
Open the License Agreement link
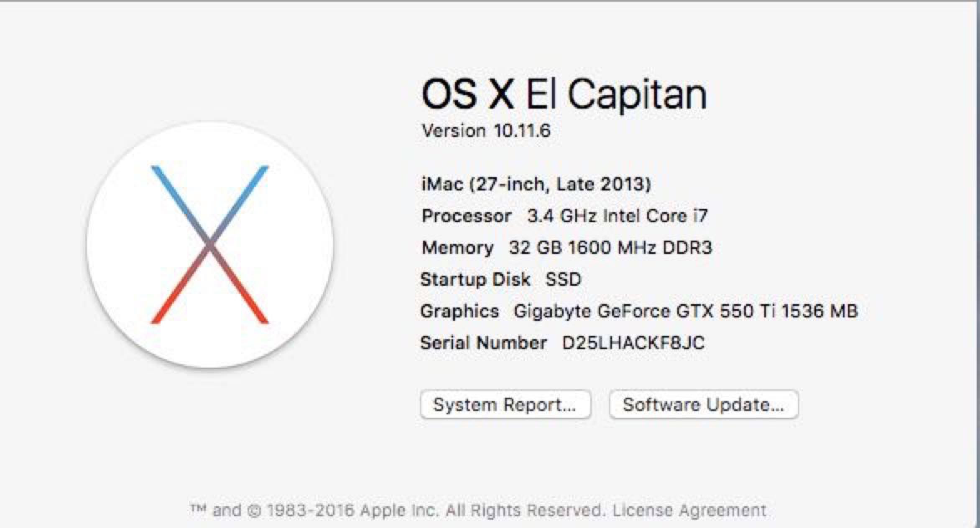689,510
